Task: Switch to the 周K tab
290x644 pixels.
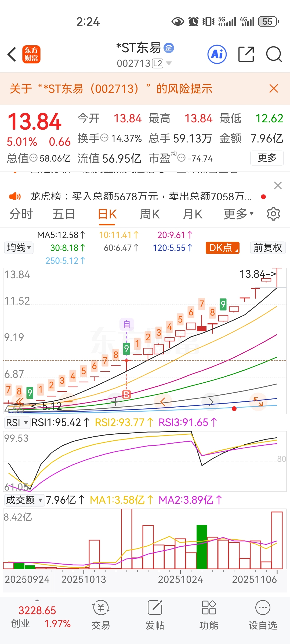Action: (x=150, y=214)
